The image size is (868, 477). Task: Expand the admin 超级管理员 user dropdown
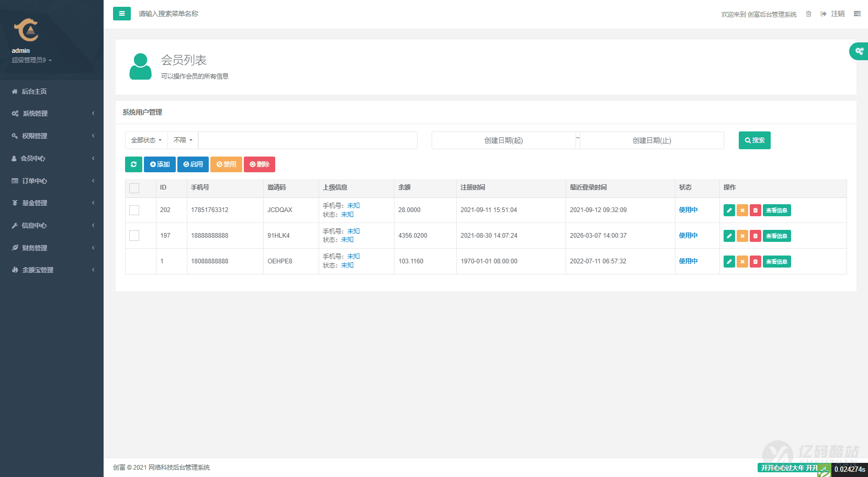click(x=32, y=60)
